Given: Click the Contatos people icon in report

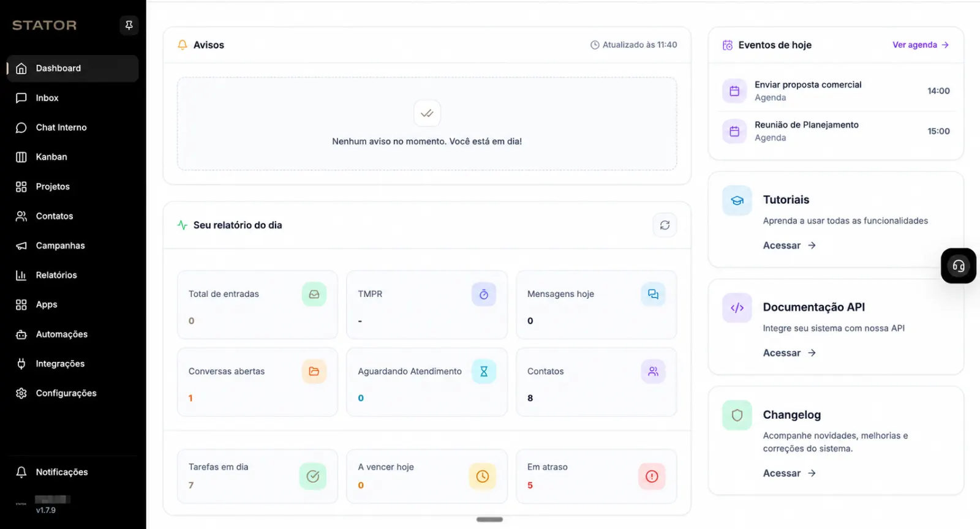Looking at the screenshot, I should coord(653,372).
